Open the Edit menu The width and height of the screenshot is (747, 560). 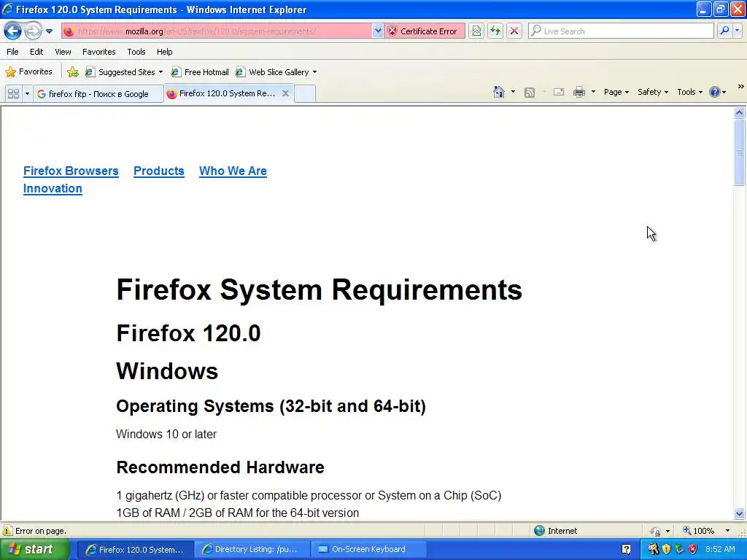tap(36, 52)
